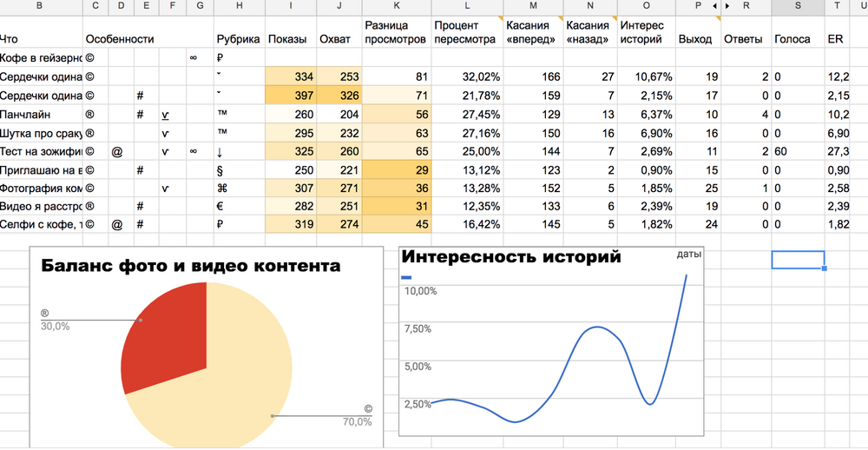868x450 pixels.
Task: Click the left hidden-column arrow beside column P
Action: coord(714,7)
